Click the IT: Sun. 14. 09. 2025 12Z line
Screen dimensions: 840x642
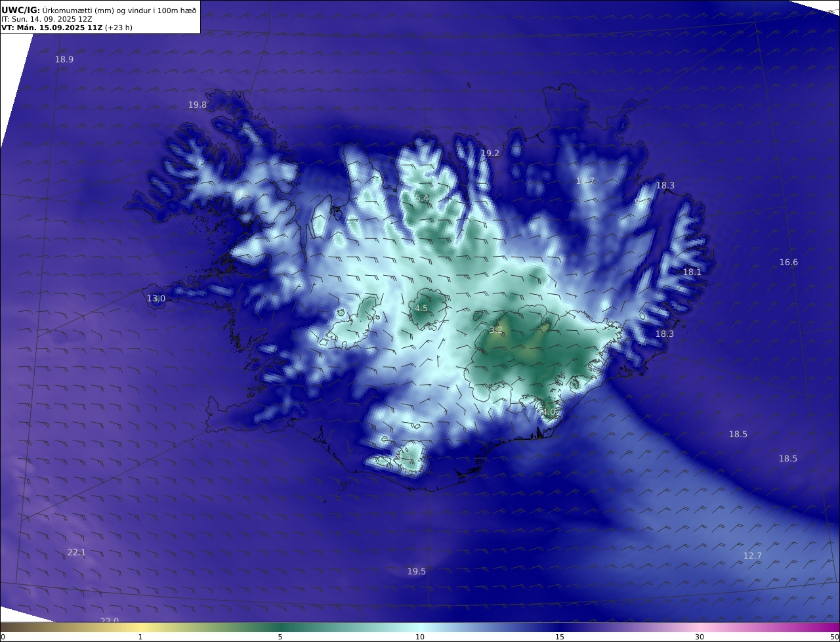tap(47, 19)
